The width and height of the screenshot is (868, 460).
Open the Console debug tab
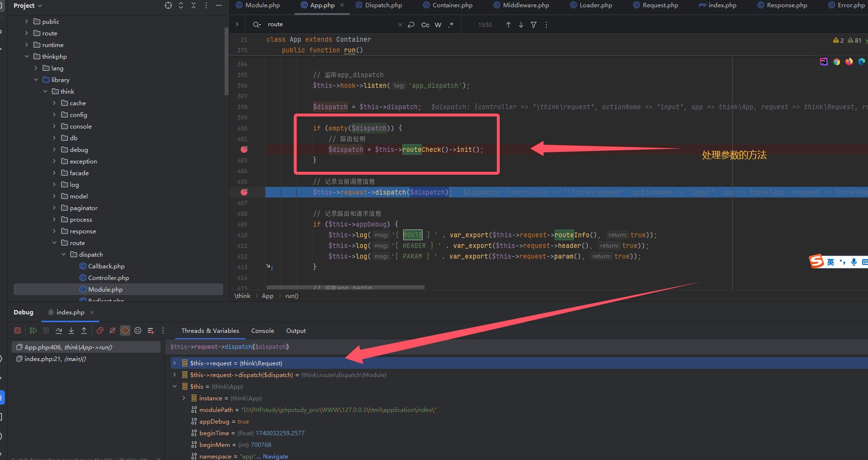[262, 330]
